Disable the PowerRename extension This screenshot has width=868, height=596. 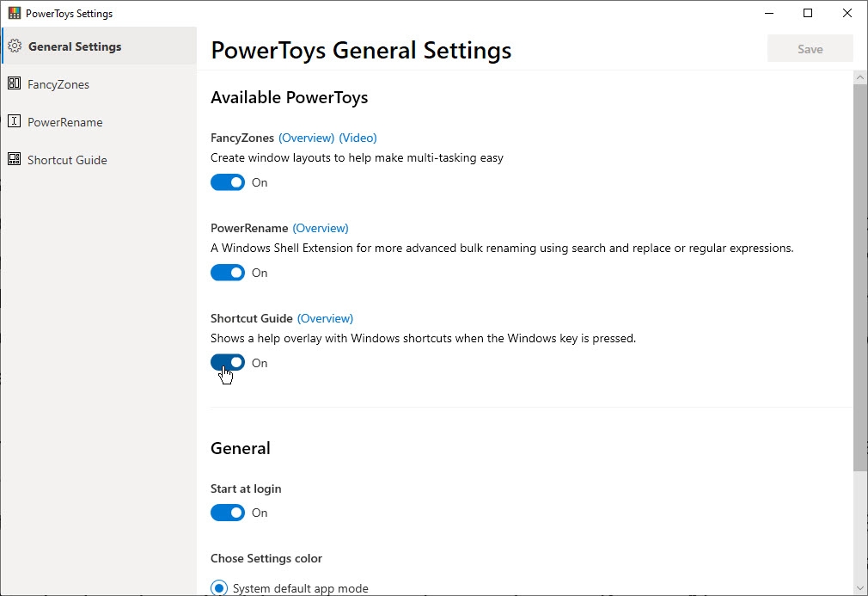pos(227,272)
